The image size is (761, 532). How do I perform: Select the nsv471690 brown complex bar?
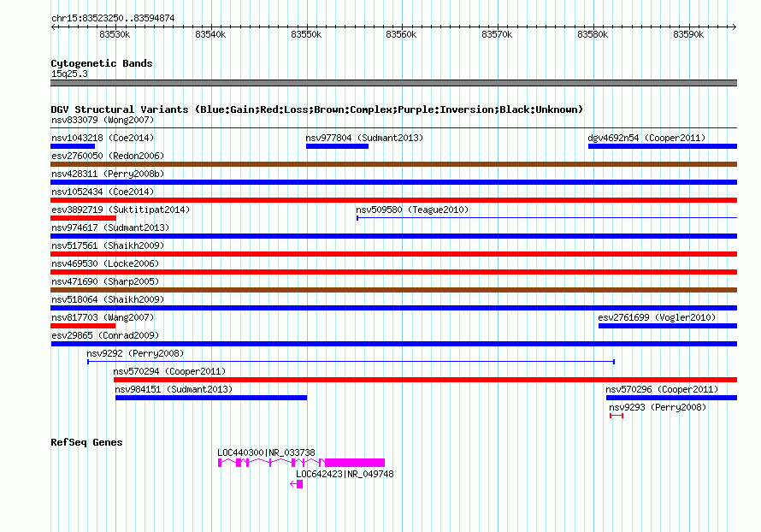(x=393, y=290)
